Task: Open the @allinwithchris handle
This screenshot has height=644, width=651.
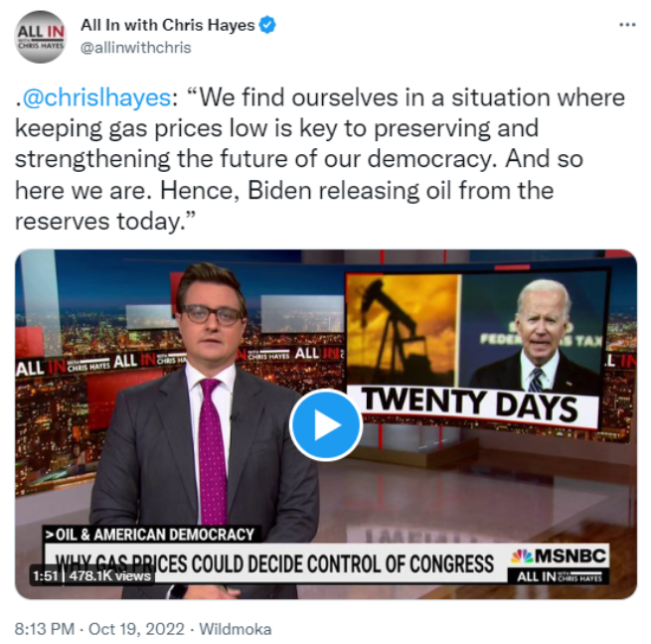Action: (136, 48)
